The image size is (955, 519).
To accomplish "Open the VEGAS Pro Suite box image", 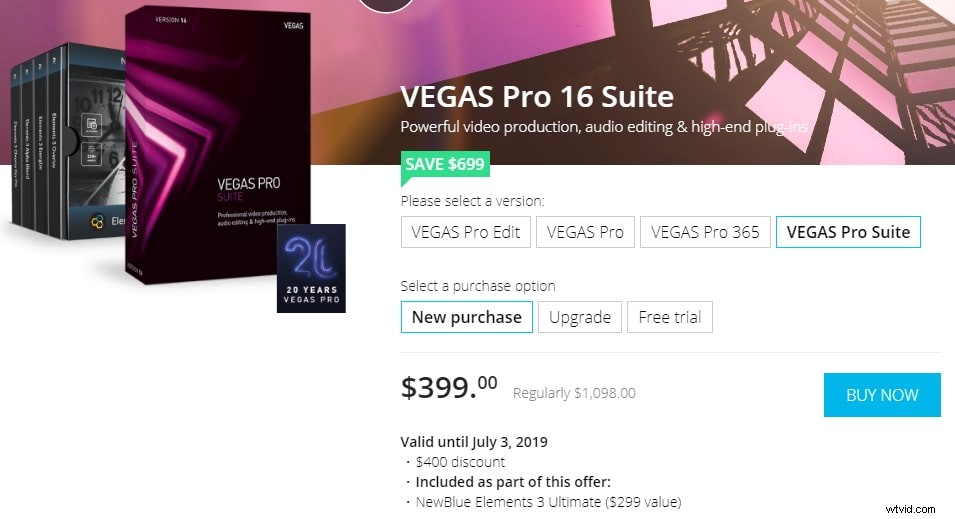I will 218,146.
